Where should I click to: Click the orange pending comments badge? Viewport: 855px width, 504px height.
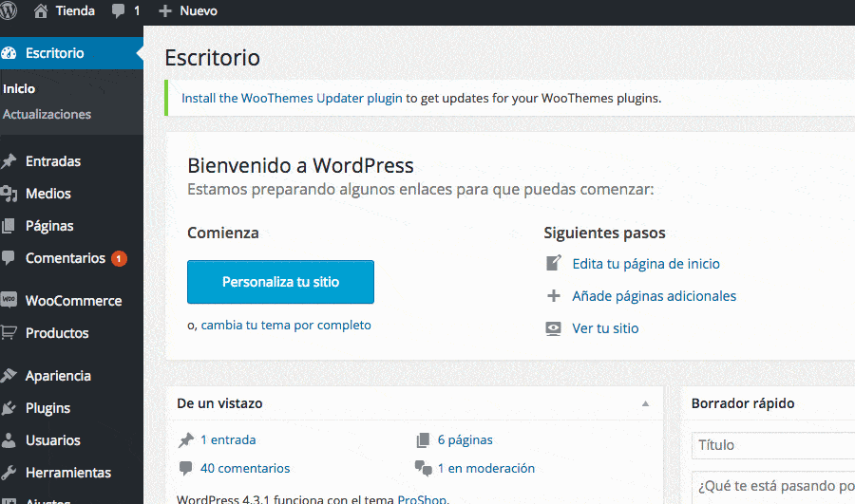pos(119,258)
